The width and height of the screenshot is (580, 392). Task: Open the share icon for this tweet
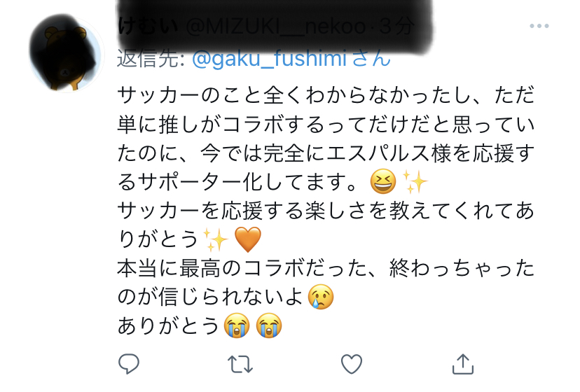(x=462, y=363)
